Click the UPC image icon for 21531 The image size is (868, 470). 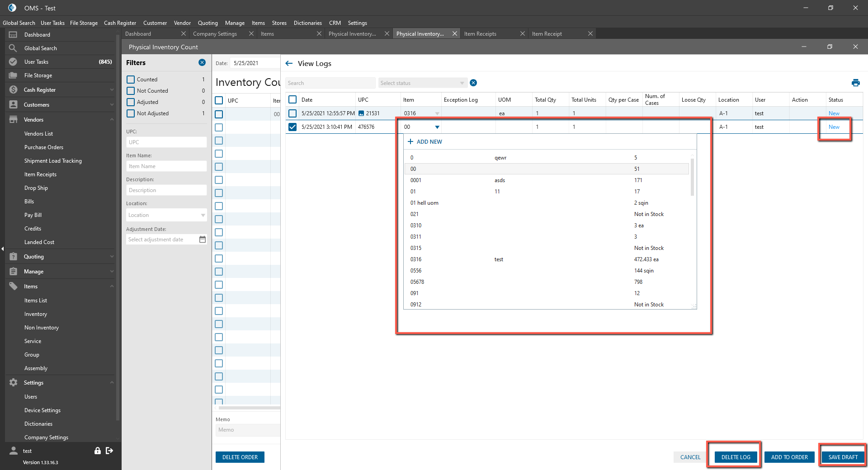pos(361,113)
